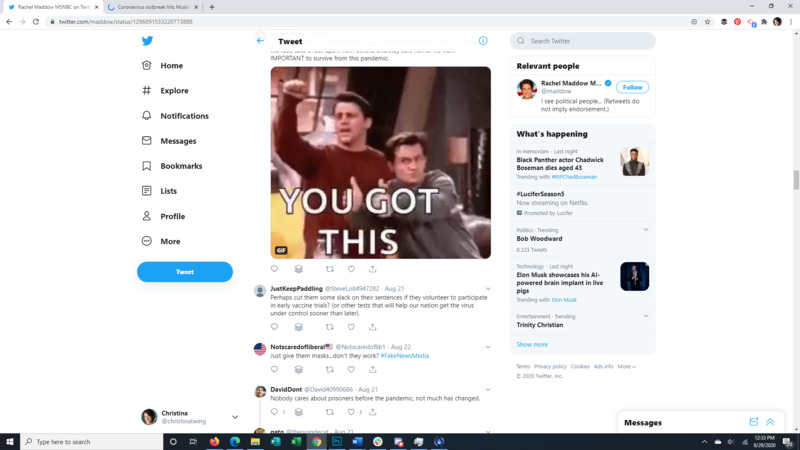Click Show more under What's happening
The height and width of the screenshot is (450, 800).
click(532, 344)
